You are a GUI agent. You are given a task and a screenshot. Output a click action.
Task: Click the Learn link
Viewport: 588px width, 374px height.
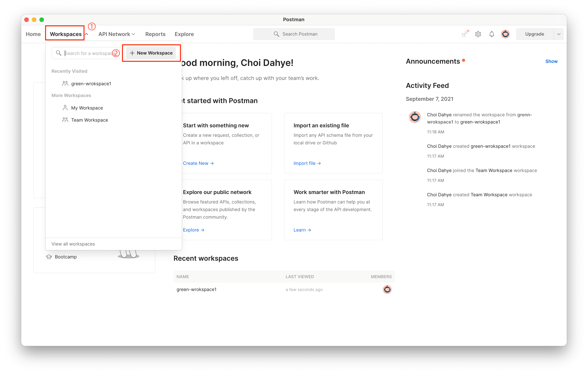(x=302, y=230)
